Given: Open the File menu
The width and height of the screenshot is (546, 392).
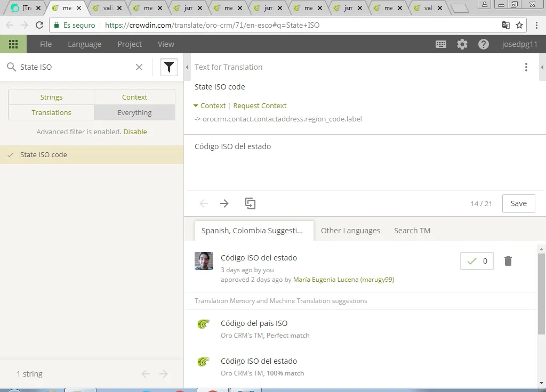Looking at the screenshot, I should tap(46, 44).
